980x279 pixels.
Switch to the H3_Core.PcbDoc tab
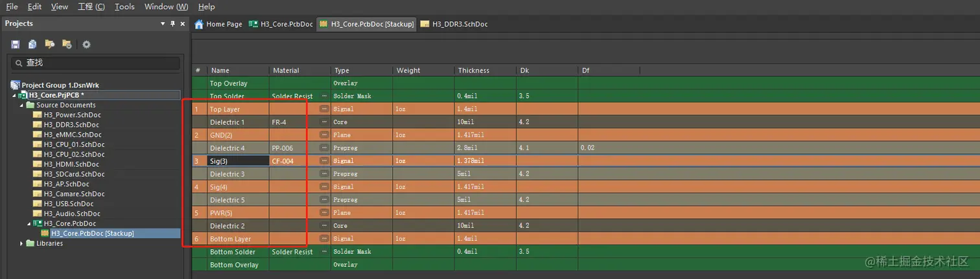tap(281, 24)
